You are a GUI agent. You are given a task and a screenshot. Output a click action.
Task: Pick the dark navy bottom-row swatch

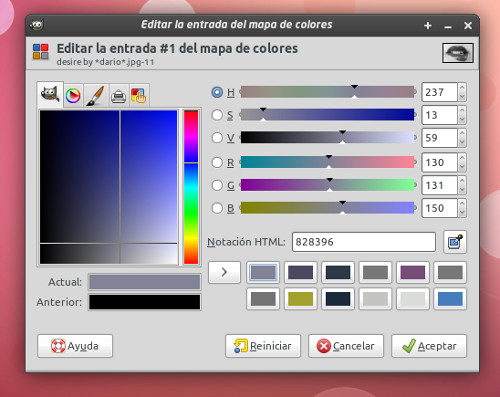(x=338, y=299)
